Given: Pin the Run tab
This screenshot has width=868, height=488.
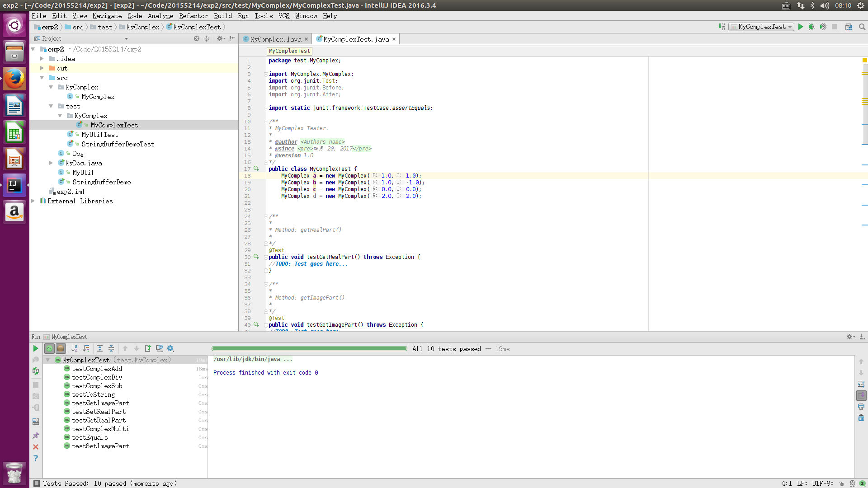Looking at the screenshot, I should [x=36, y=436].
